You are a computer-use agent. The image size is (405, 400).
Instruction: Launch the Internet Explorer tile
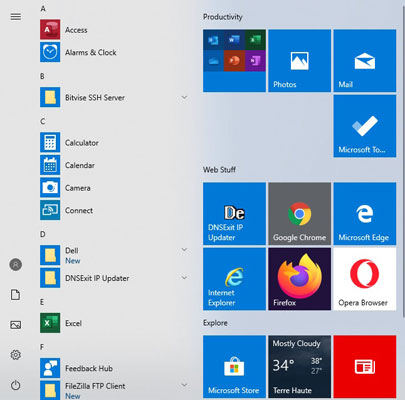pos(234,279)
